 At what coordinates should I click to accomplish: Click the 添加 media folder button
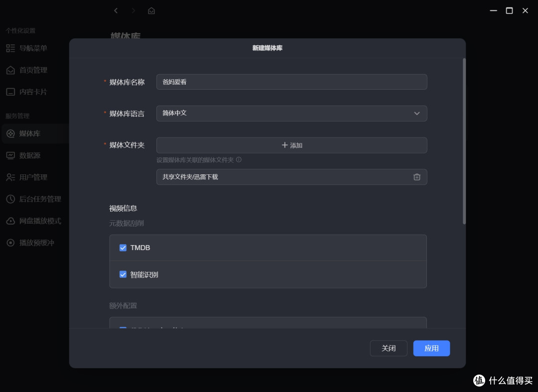pyautogui.click(x=291, y=145)
